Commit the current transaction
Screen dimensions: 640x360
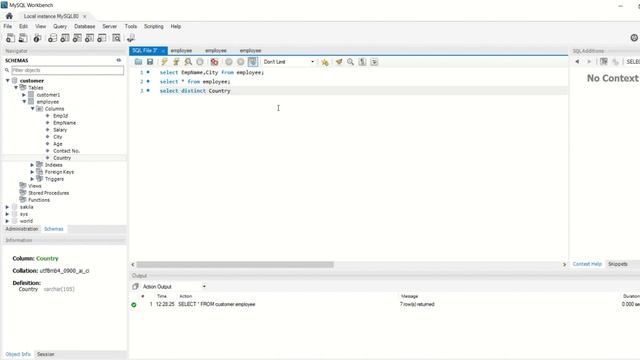pyautogui.click(x=229, y=62)
